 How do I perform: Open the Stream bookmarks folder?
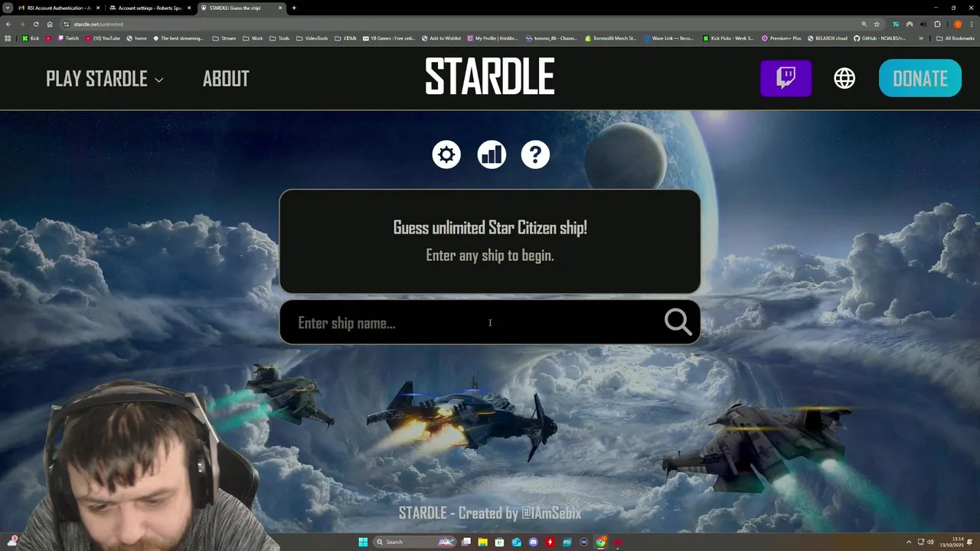pos(224,37)
